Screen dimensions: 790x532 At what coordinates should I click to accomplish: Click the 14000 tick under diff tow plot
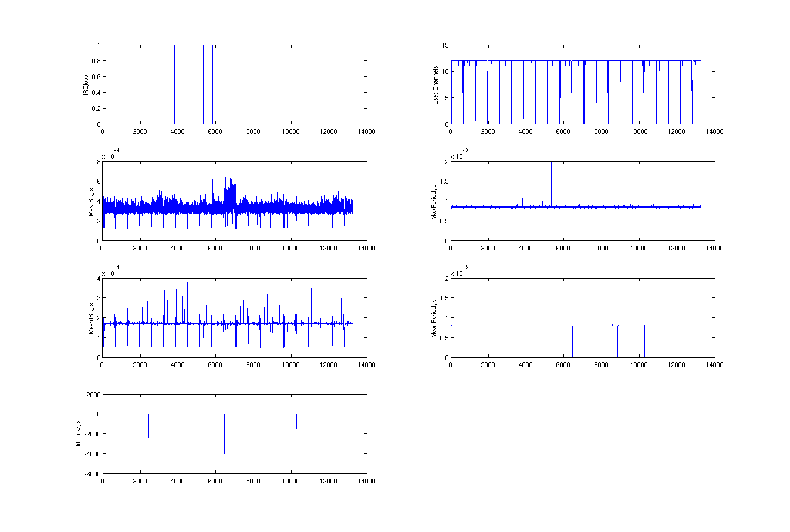[366, 481]
